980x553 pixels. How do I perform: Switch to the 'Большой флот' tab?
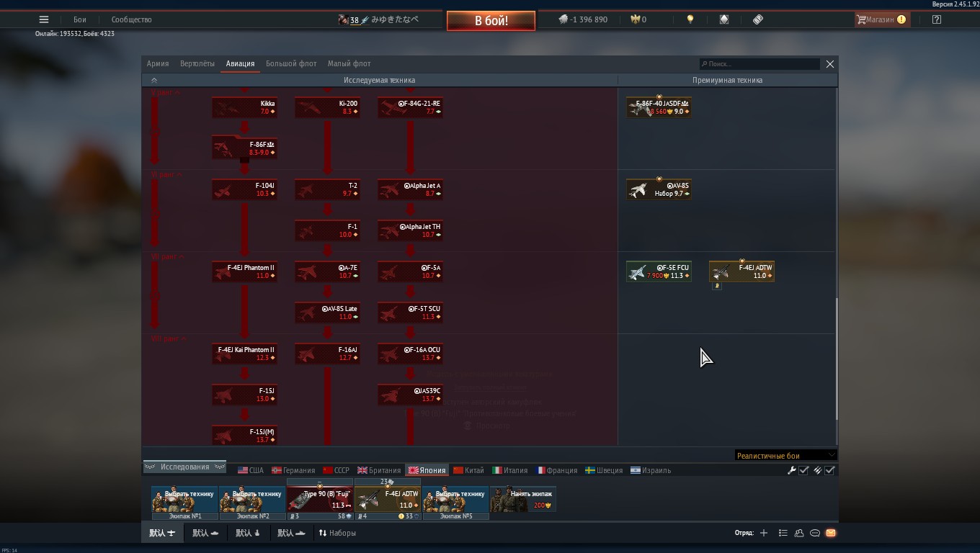291,63
